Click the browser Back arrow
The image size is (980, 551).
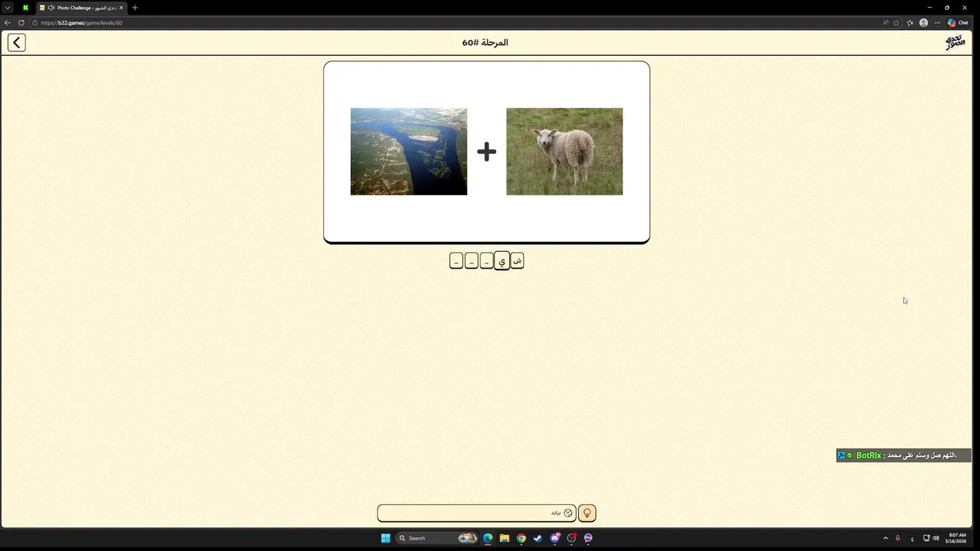8,23
